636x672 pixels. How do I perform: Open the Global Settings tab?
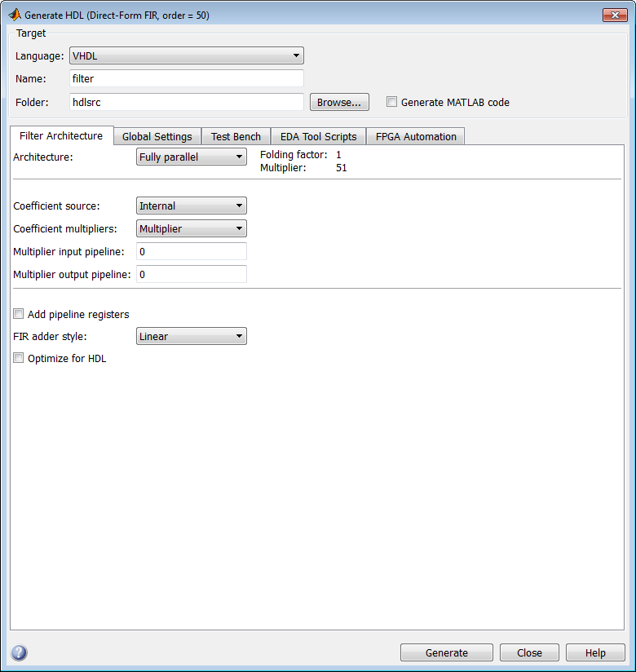pos(157,137)
